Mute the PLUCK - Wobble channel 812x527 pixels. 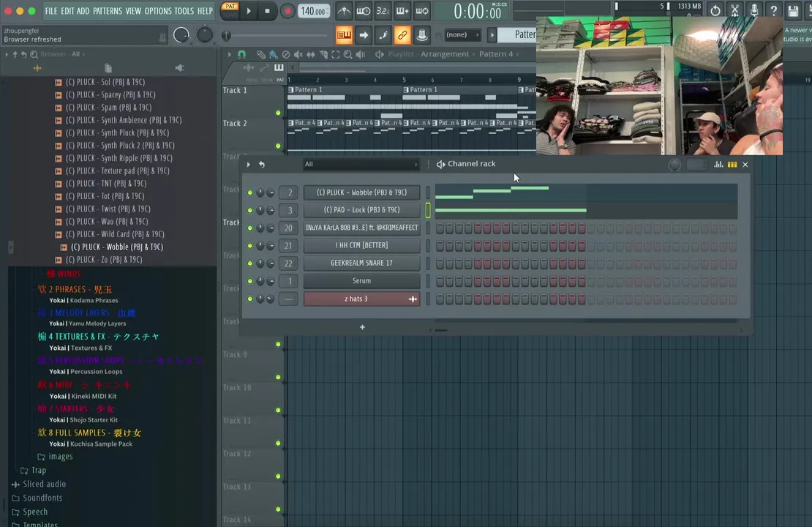tap(250, 193)
